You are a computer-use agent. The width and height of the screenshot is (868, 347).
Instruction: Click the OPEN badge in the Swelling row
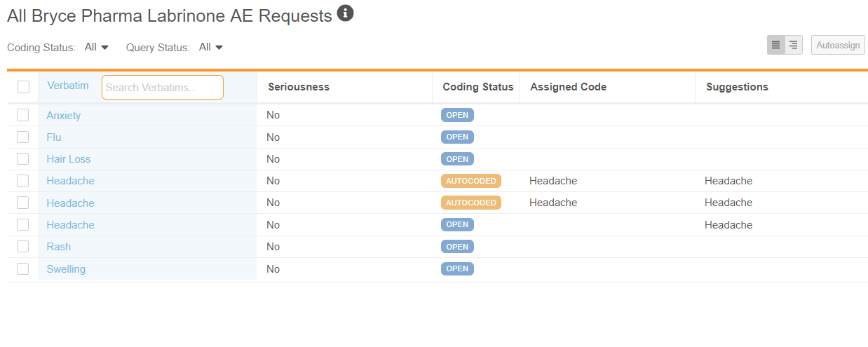(x=457, y=268)
